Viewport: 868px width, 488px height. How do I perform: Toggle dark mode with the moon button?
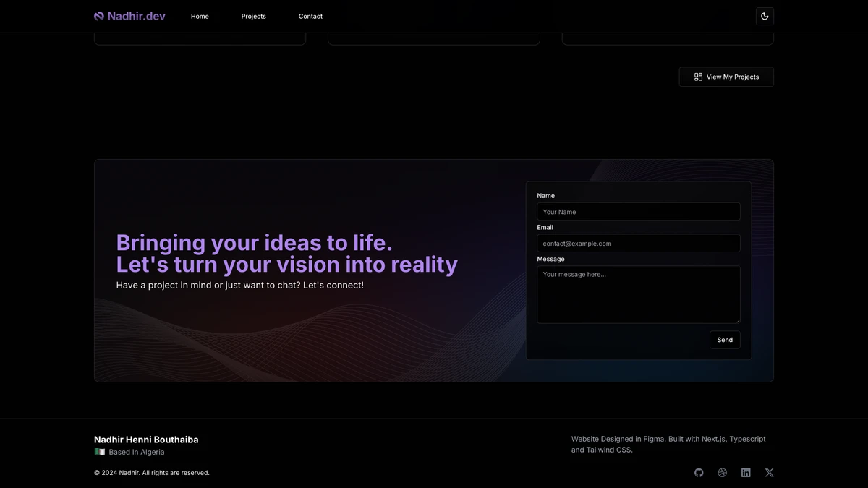765,16
